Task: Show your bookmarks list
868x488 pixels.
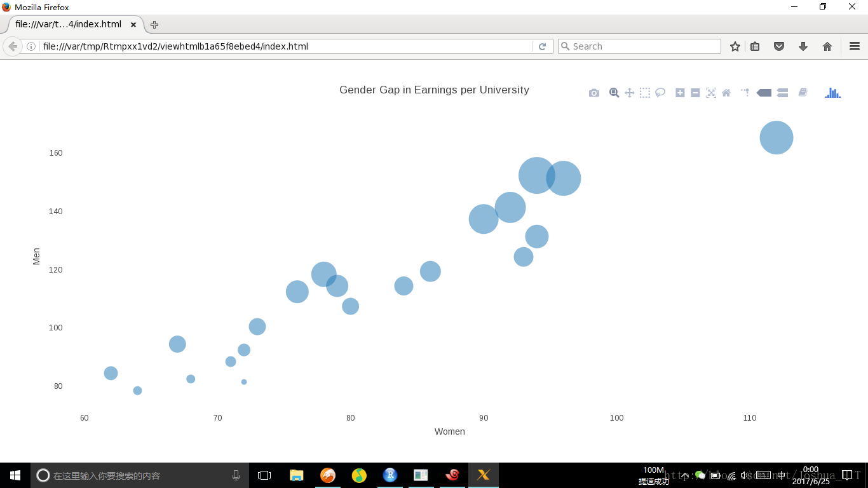Action: [x=755, y=46]
